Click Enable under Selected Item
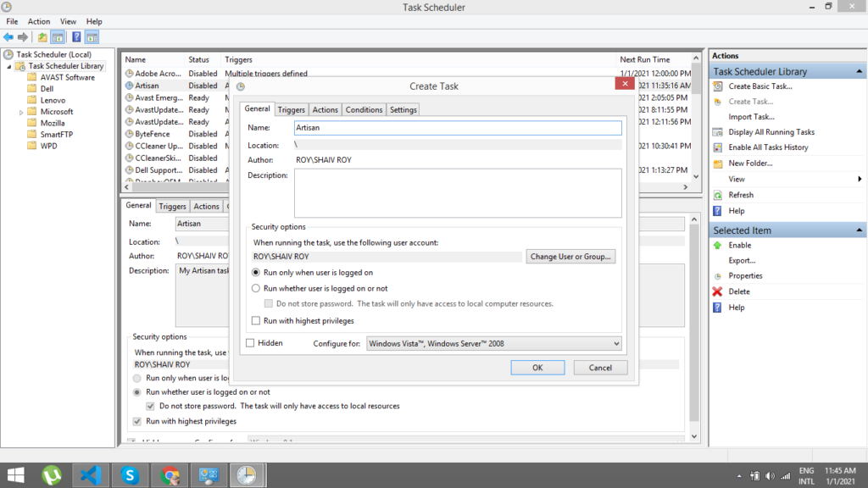 739,245
